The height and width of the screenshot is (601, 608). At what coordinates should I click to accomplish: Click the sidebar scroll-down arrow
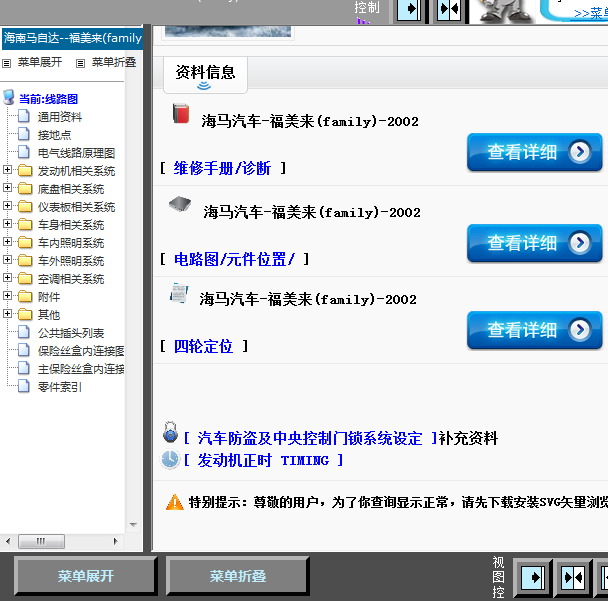click(x=133, y=525)
